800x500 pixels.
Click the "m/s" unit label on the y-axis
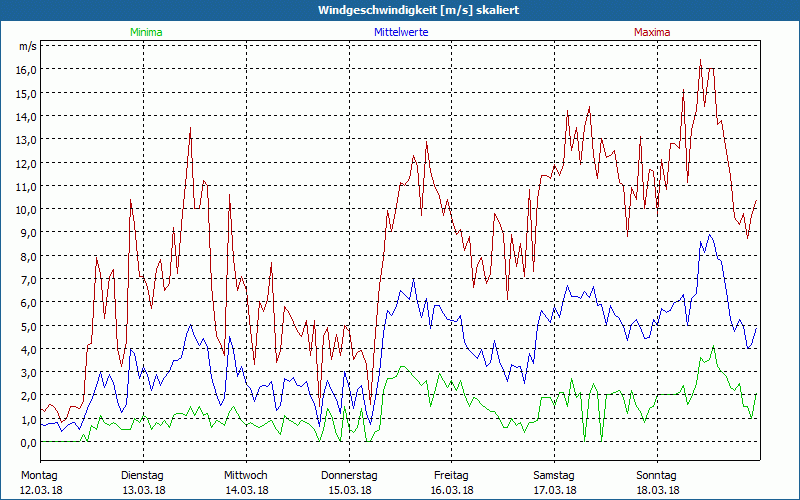[x=27, y=46]
